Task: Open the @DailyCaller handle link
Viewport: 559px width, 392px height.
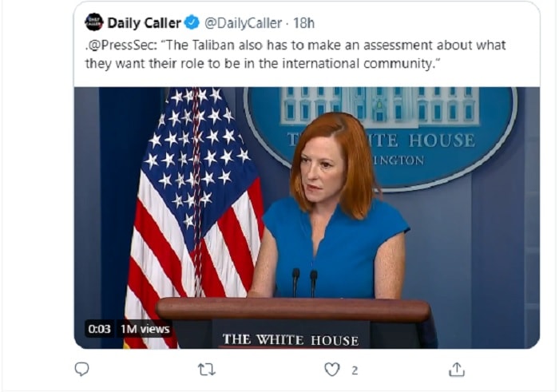Action: (243, 23)
